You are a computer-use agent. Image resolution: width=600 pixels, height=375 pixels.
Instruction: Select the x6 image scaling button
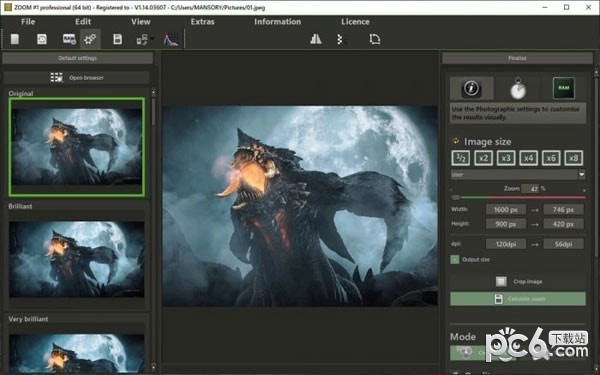point(551,158)
